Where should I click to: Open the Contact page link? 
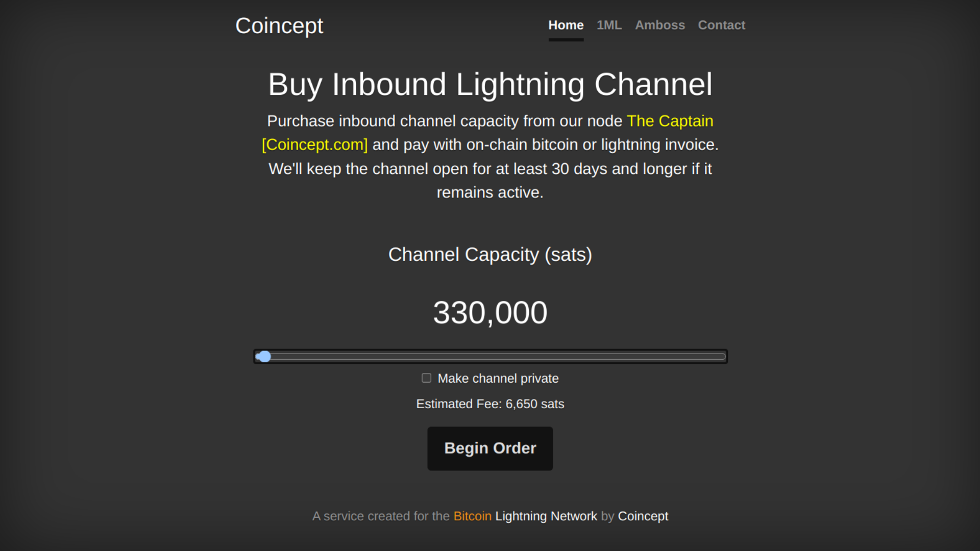coord(722,25)
